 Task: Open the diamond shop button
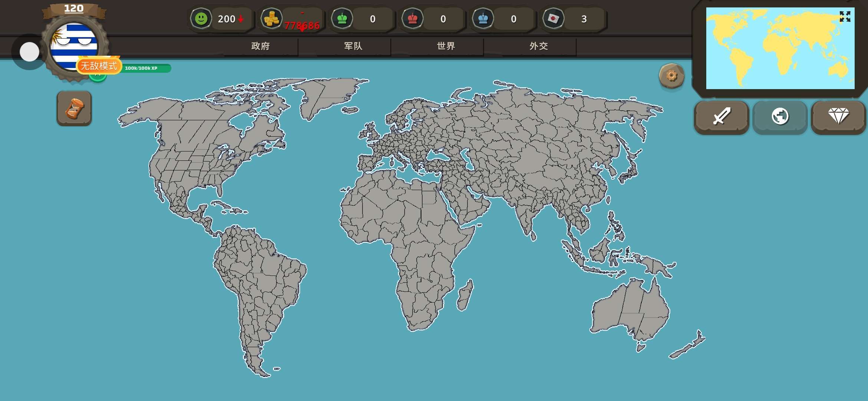(838, 117)
